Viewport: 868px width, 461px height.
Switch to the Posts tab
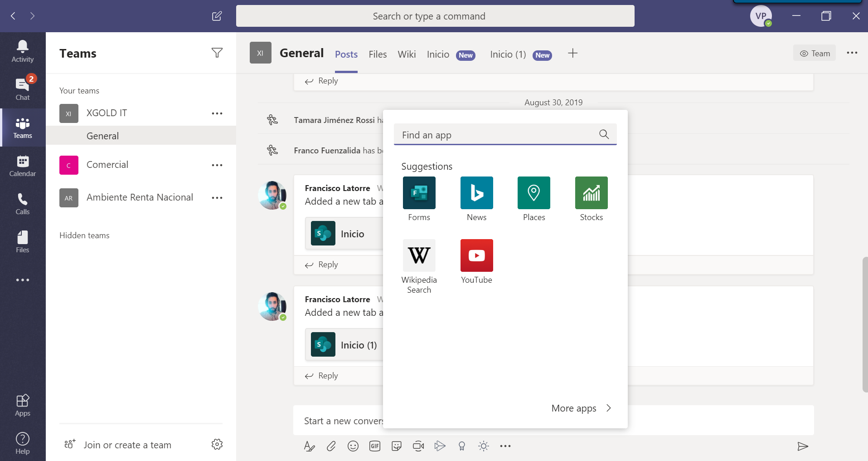[346, 54]
